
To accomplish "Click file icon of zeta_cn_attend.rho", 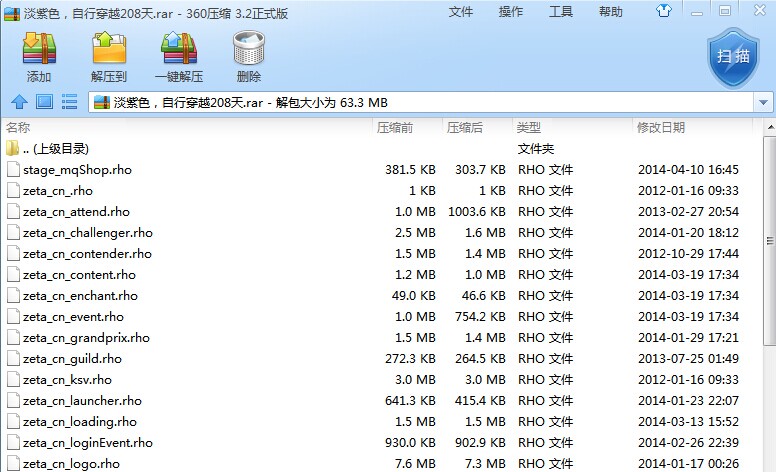I will pos(13,212).
